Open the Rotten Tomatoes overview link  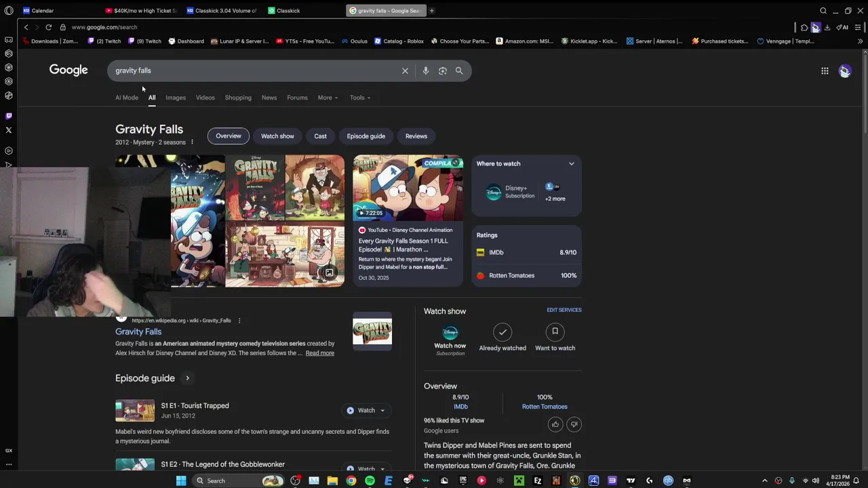[x=545, y=407]
